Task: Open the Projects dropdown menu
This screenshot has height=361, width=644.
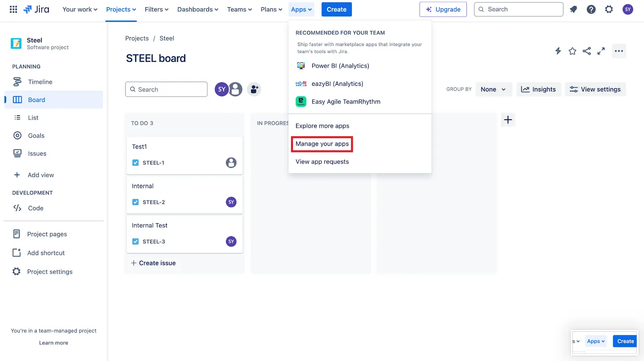Action: 121,9
